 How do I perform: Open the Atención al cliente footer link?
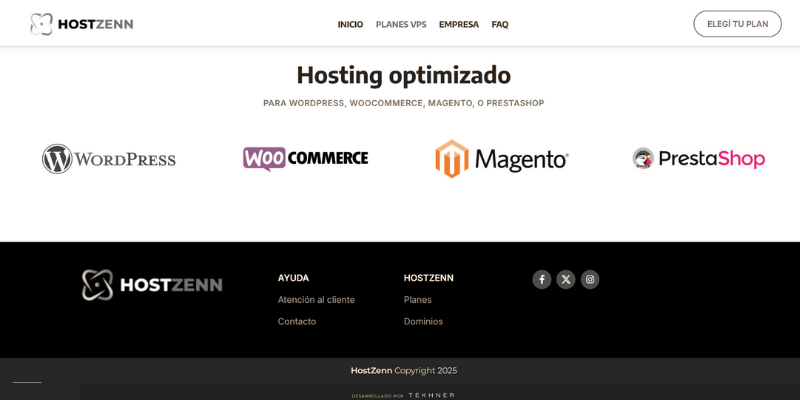coord(316,300)
